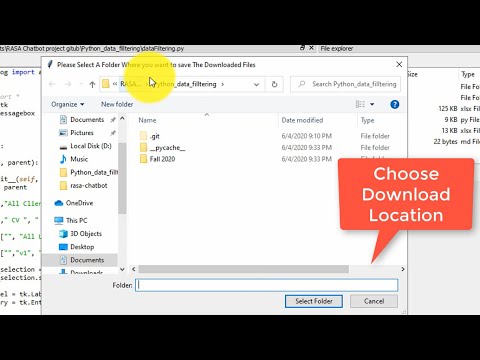Change the view layout icon
The height and width of the screenshot is (360, 480).
point(360,104)
